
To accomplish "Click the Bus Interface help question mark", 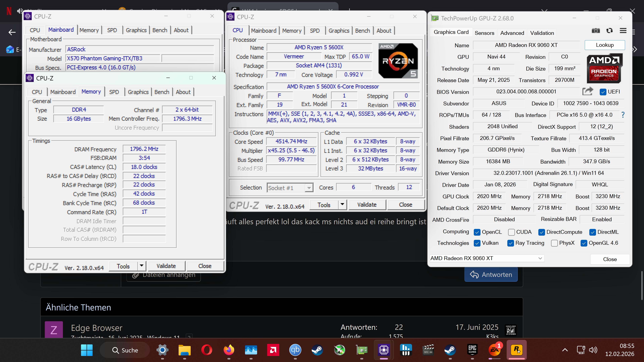I will [x=623, y=115].
